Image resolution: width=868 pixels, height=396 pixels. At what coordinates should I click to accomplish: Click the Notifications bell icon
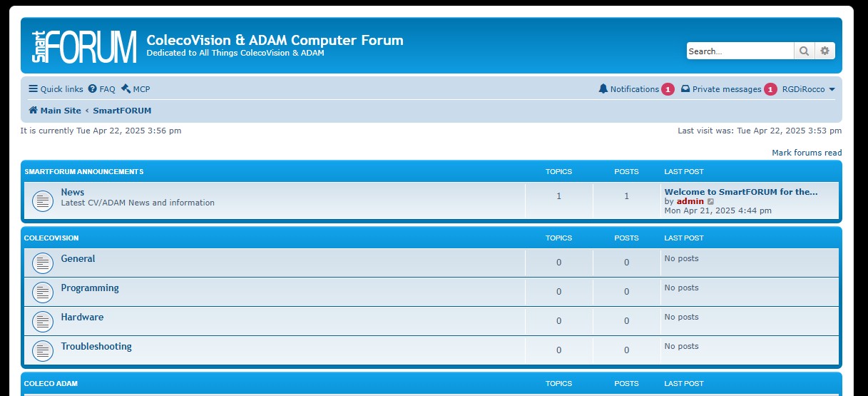[x=603, y=89]
